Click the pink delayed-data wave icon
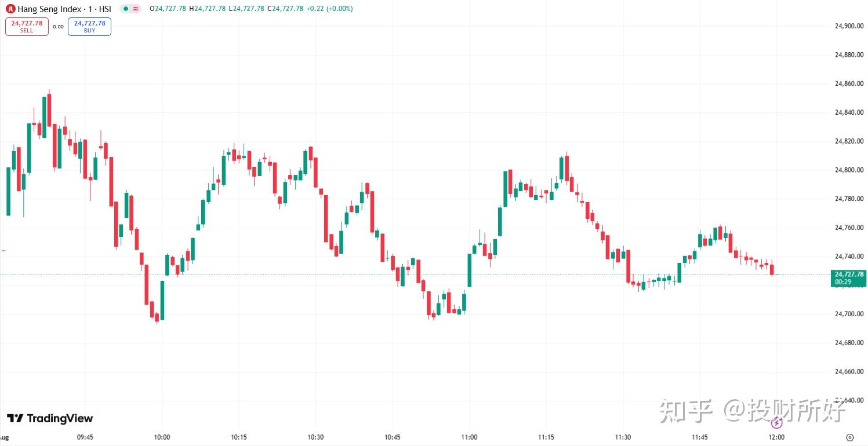 pos(136,9)
